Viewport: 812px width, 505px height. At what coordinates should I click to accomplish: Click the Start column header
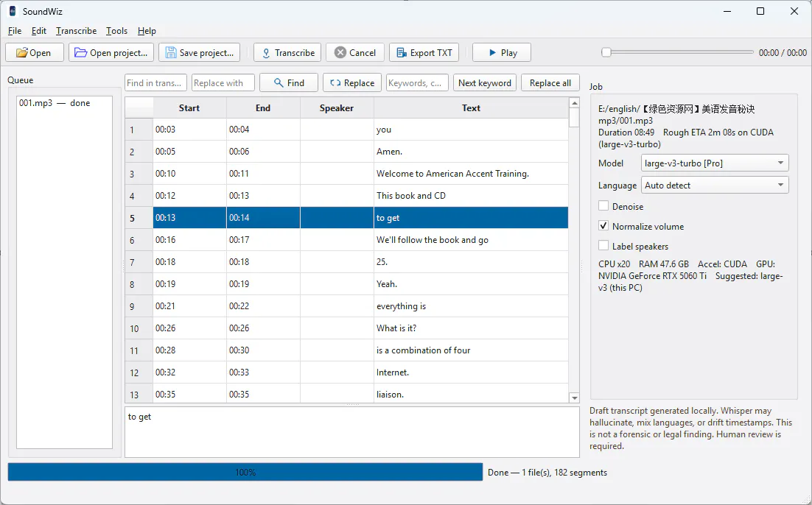189,108
